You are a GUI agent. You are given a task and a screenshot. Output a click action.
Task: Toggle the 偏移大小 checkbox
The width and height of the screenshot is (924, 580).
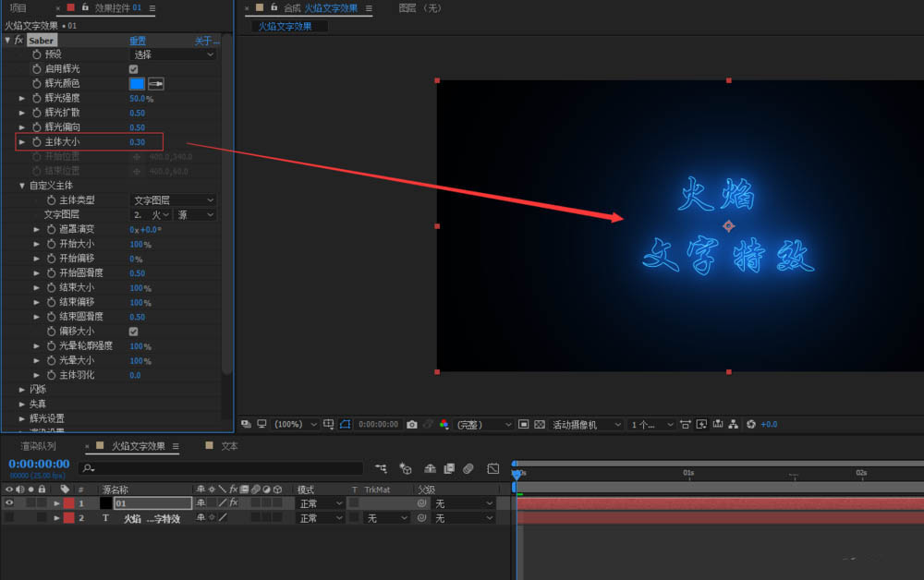coord(134,332)
